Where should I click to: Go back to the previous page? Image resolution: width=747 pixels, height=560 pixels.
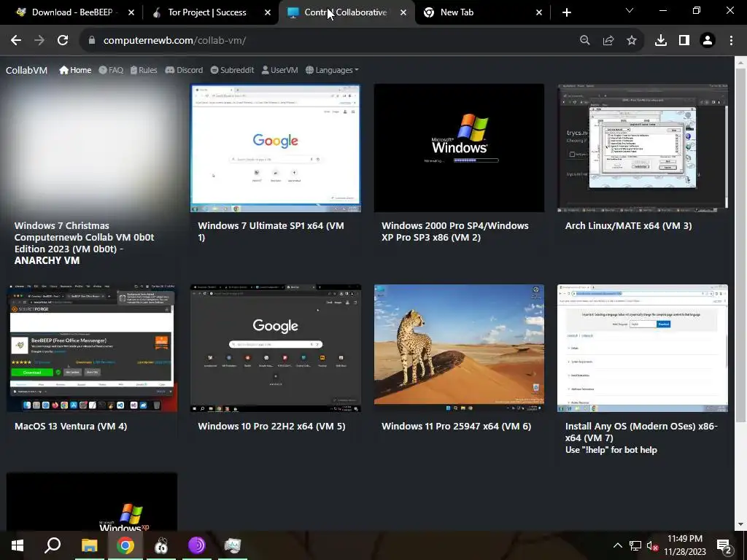point(16,41)
